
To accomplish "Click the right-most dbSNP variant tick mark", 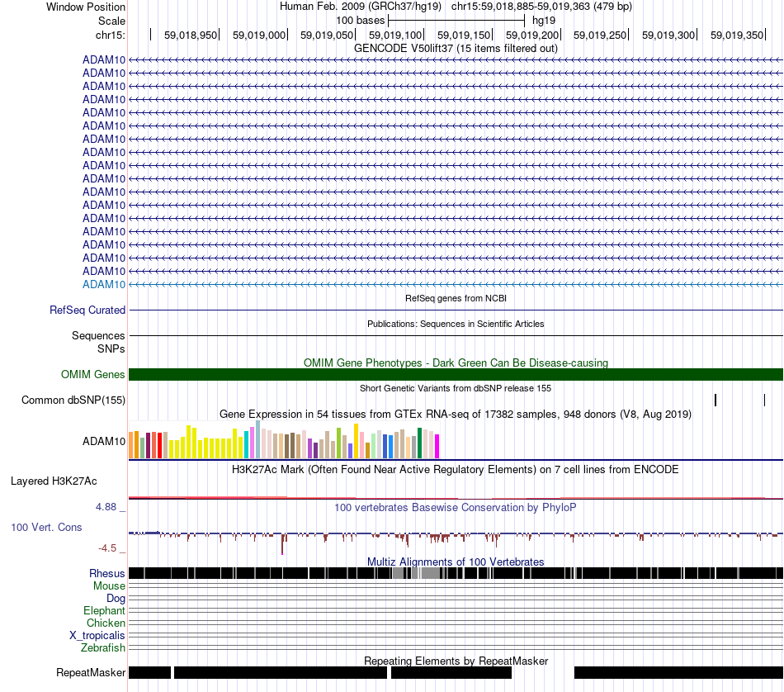I will coord(764,400).
